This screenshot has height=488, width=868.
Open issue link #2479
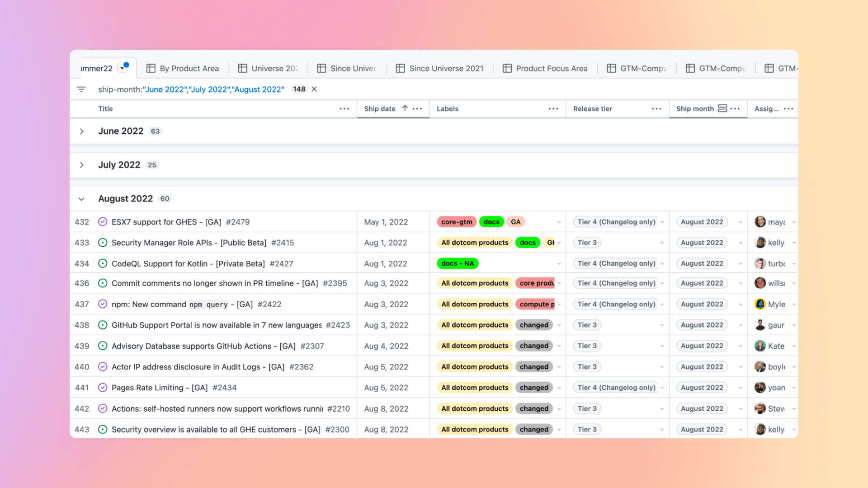(238, 222)
